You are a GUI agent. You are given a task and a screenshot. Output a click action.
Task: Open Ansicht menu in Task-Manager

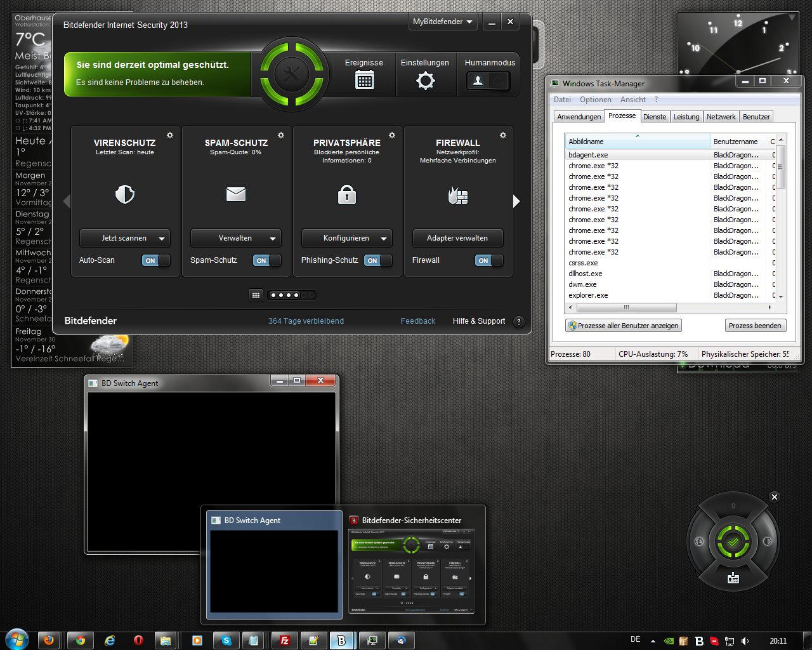coord(633,100)
